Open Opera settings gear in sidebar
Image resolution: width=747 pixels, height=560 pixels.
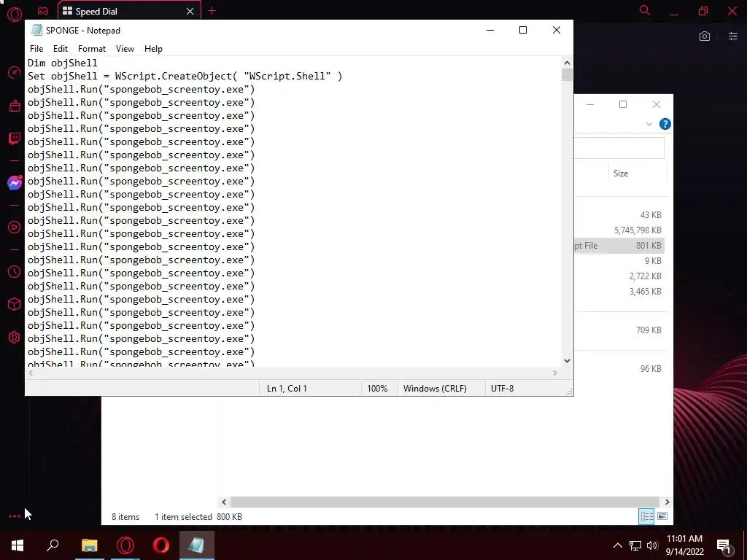pyautogui.click(x=15, y=337)
